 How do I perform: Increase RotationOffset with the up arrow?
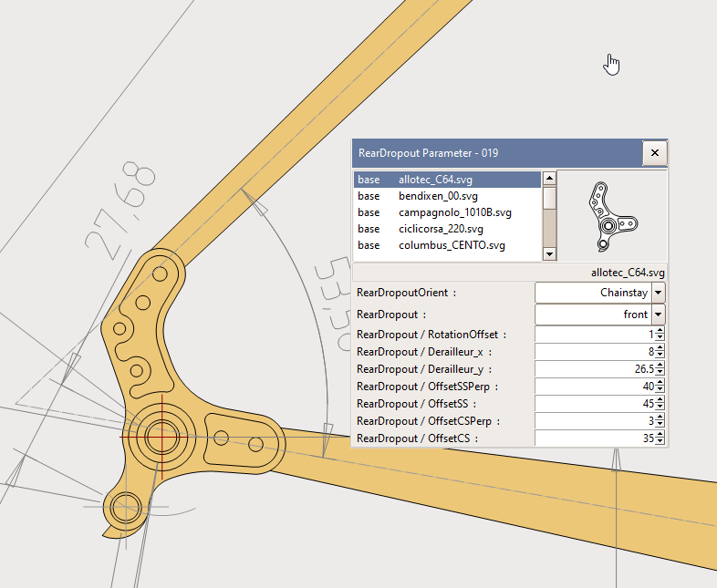(x=660, y=331)
